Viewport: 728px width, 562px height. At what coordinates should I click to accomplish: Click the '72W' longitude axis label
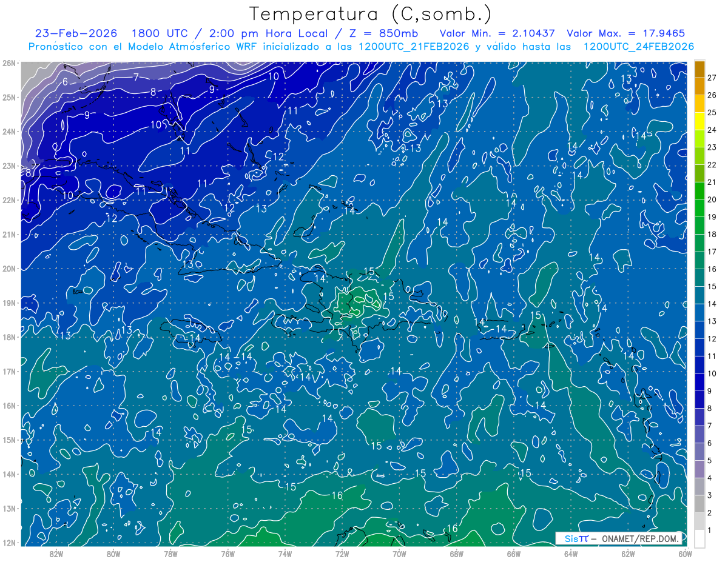[342, 553]
